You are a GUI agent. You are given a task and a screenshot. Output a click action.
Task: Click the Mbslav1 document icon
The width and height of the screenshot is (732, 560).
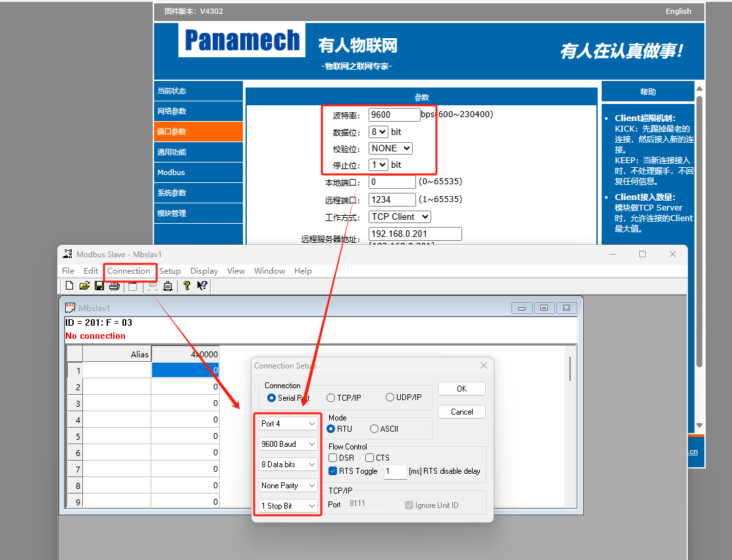click(x=70, y=307)
